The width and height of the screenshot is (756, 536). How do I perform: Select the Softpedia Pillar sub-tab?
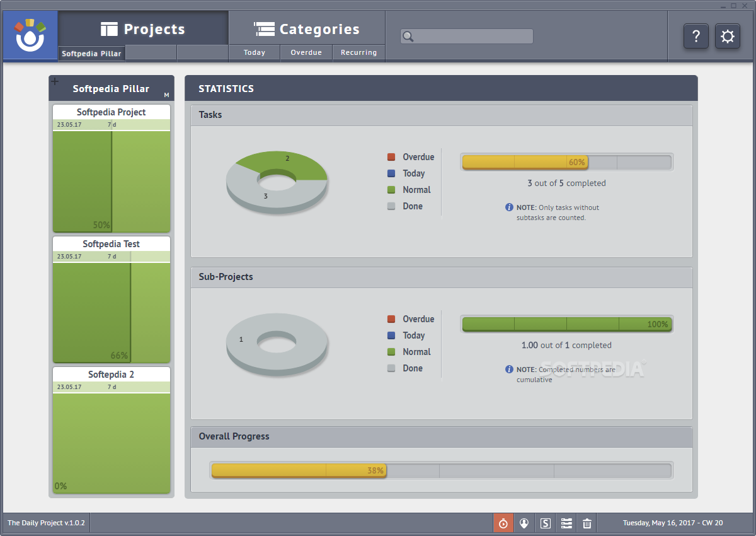[91, 54]
